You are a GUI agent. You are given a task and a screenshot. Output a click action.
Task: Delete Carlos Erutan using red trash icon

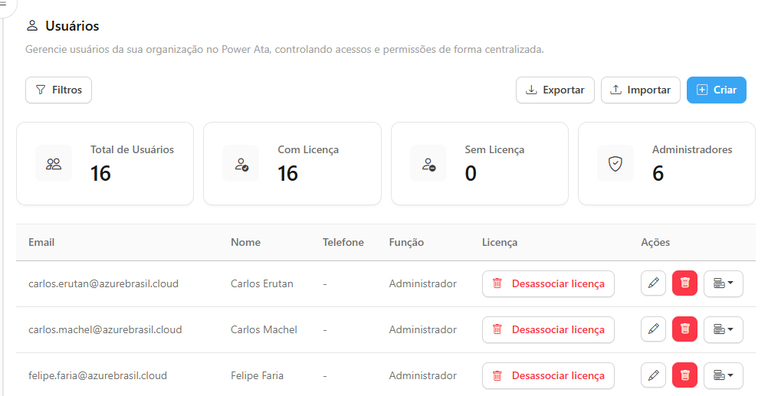click(685, 283)
